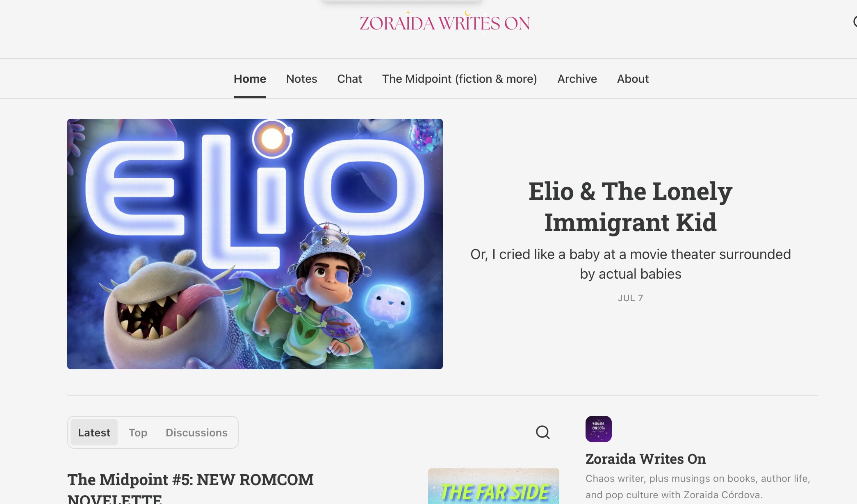
Task: Click the search magnifier beside the post tabs
Action: click(542, 432)
